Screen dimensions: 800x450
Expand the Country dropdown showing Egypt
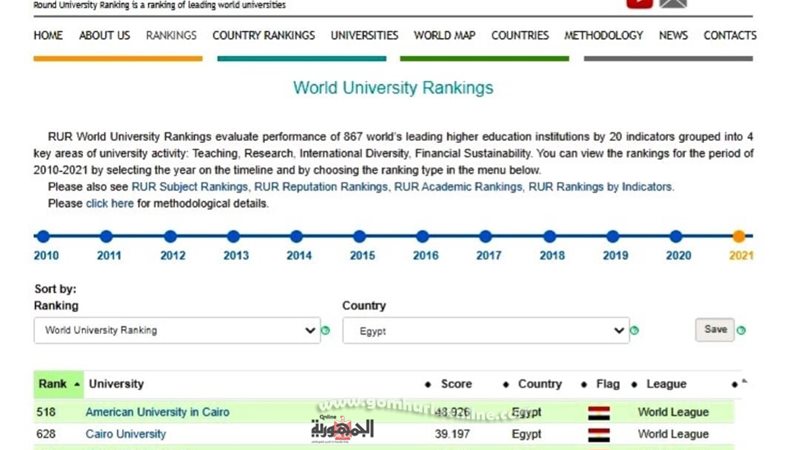[x=486, y=331]
